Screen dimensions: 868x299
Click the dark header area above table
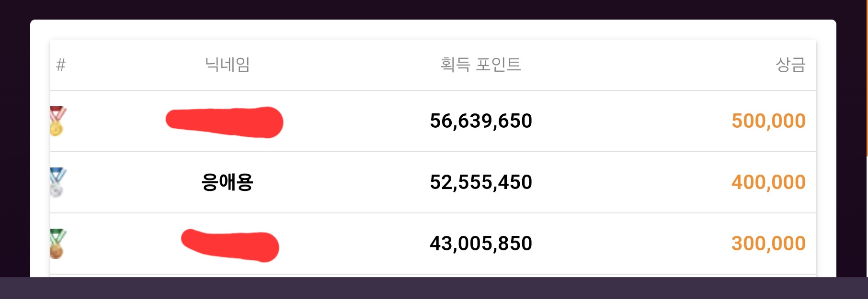[x=434, y=10]
